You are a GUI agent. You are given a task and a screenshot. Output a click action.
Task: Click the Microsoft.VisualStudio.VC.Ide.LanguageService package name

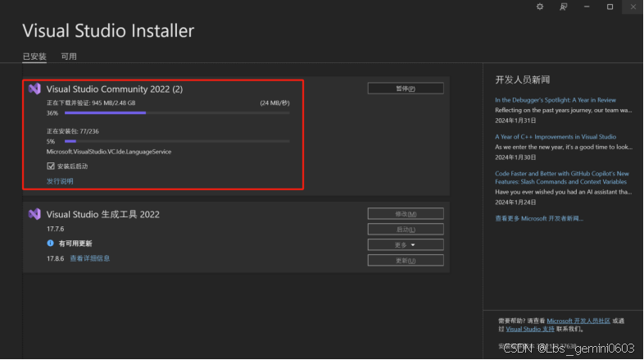coord(109,152)
